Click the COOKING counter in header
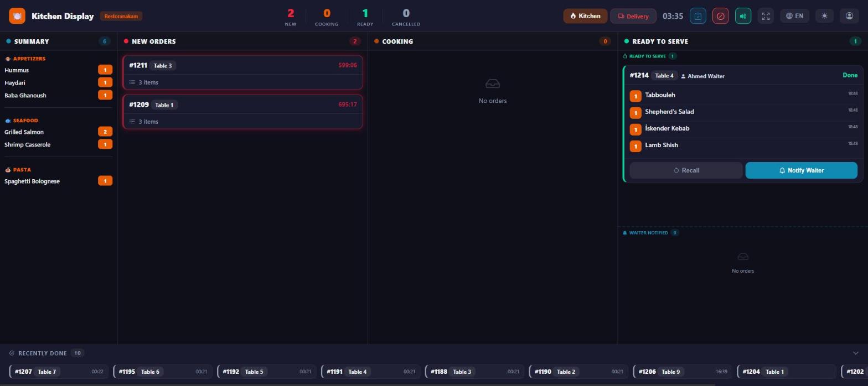 click(x=327, y=17)
